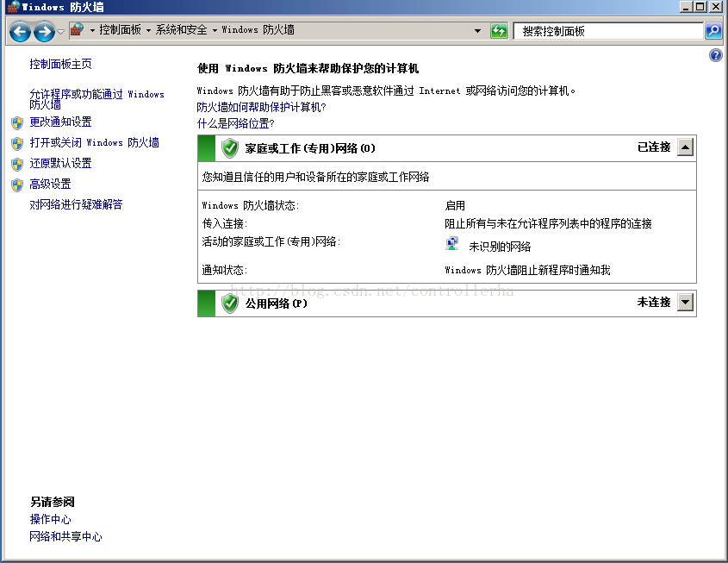Open 网络和共享中心 link
The image size is (728, 563).
(65, 536)
